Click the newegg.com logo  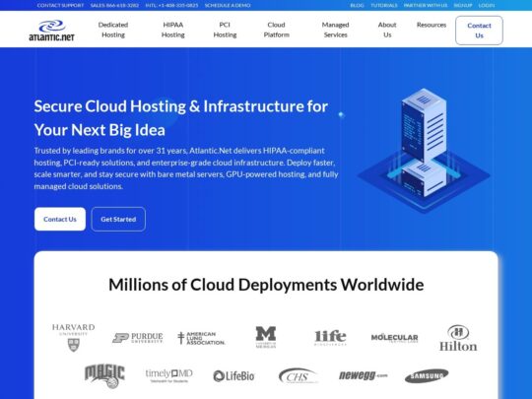363,375
